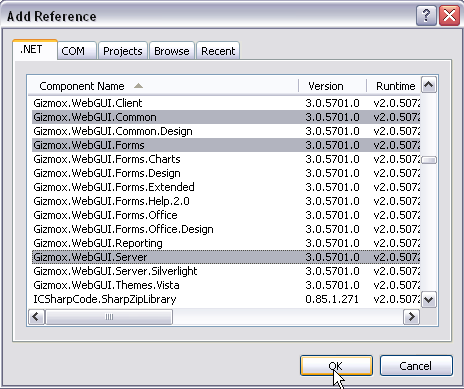Sort by Component Name column header

(x=163, y=86)
